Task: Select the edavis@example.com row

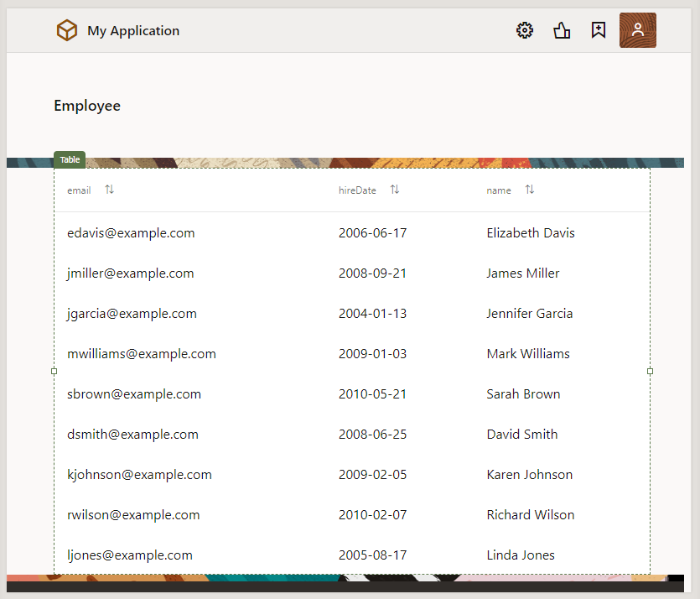Action: pyautogui.click(x=131, y=233)
